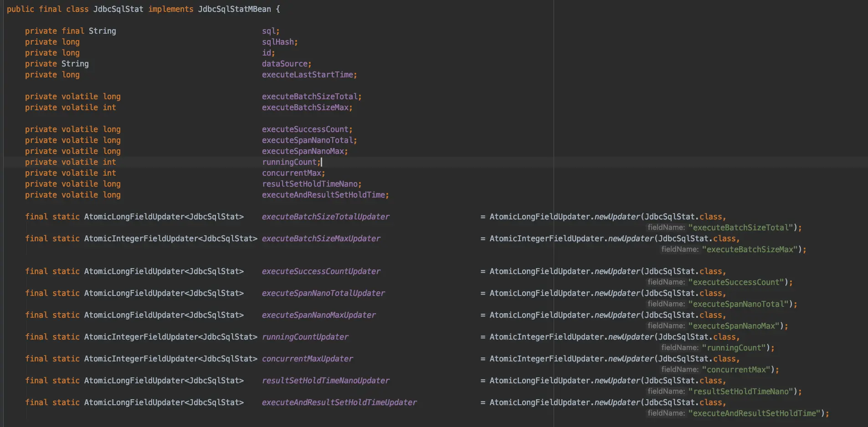Click the "executeSuccessCount" string literal
The width and height of the screenshot is (868, 427).
pos(736,282)
